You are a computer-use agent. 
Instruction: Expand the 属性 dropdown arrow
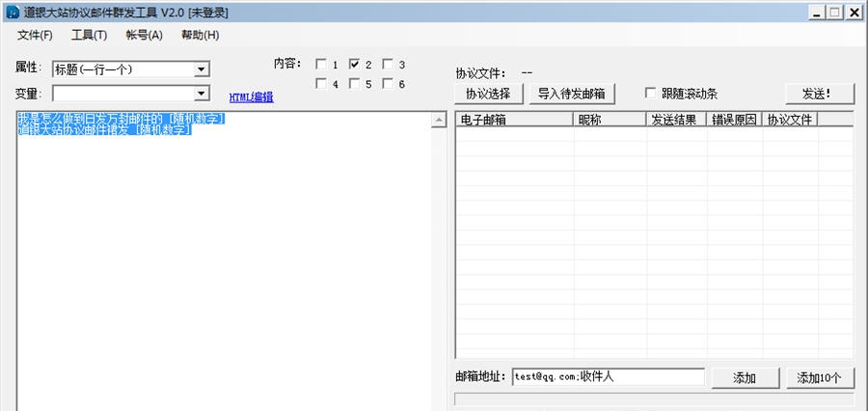pyautogui.click(x=202, y=69)
